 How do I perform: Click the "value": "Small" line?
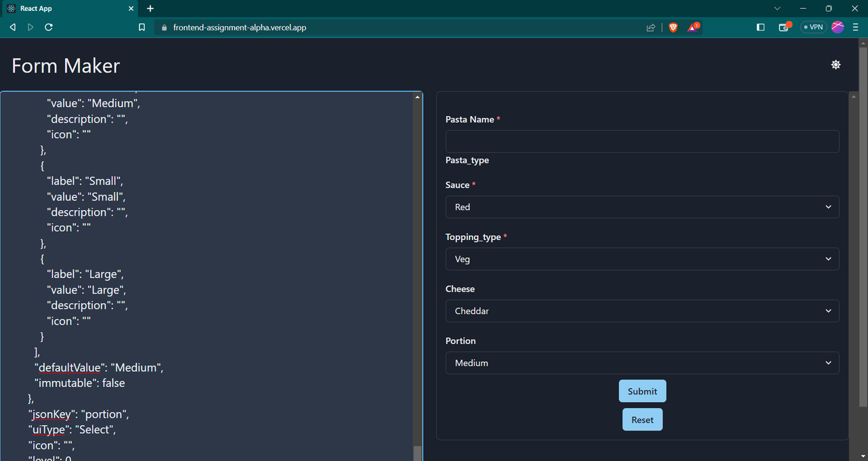86,197
